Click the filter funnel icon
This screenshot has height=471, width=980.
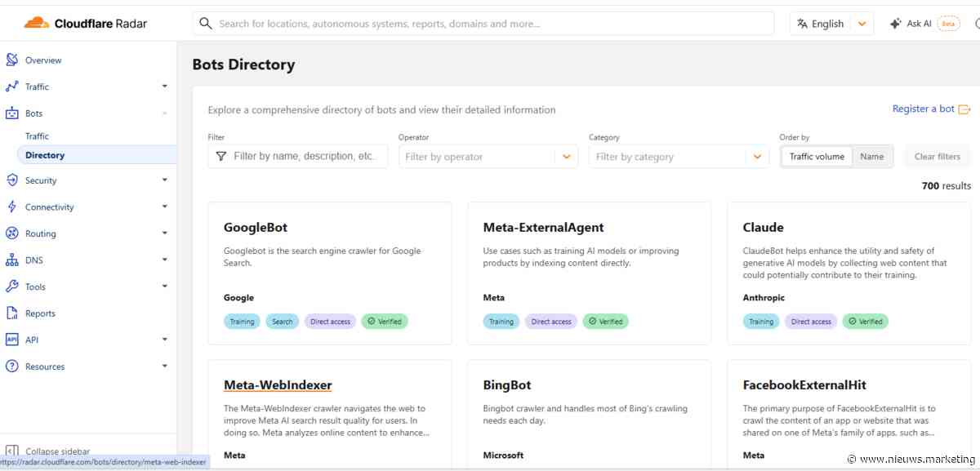coord(220,156)
